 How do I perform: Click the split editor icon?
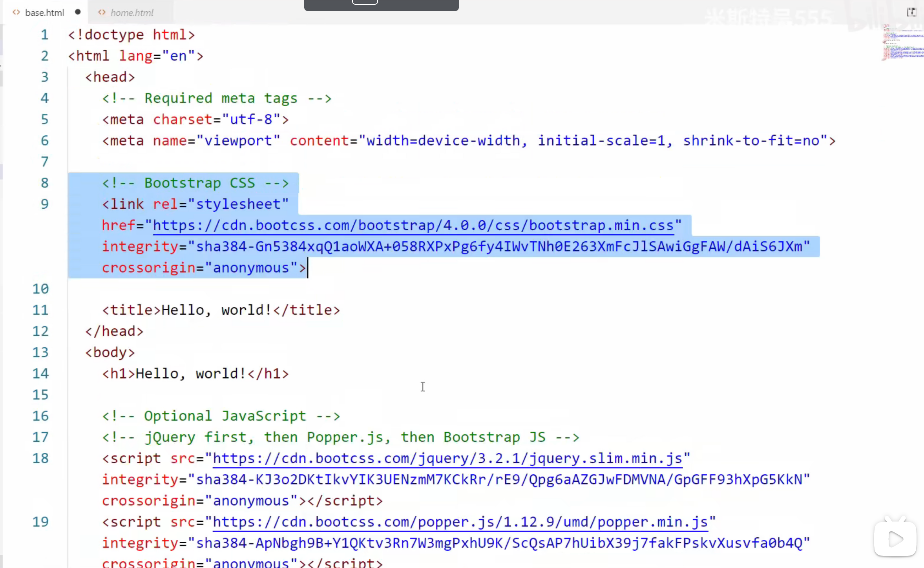click(x=911, y=12)
